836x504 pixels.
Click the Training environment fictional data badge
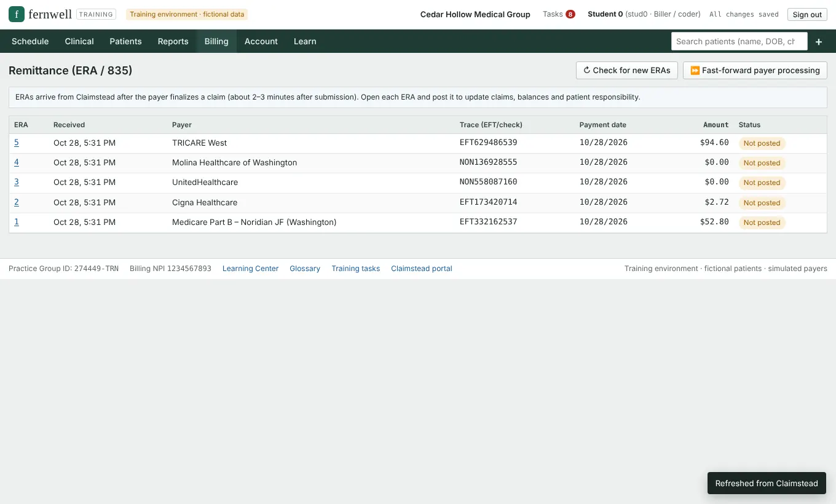pyautogui.click(x=187, y=14)
